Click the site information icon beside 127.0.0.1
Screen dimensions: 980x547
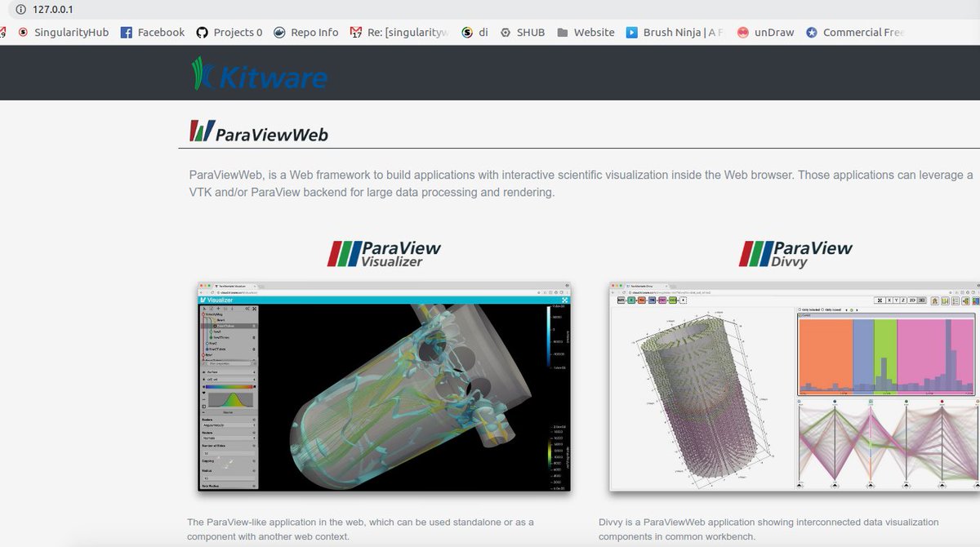pyautogui.click(x=21, y=9)
